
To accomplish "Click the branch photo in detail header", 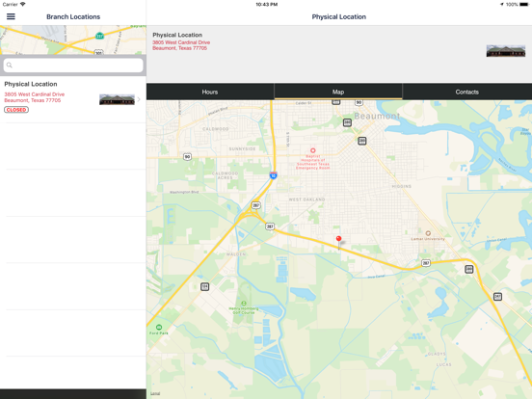I will (x=506, y=51).
